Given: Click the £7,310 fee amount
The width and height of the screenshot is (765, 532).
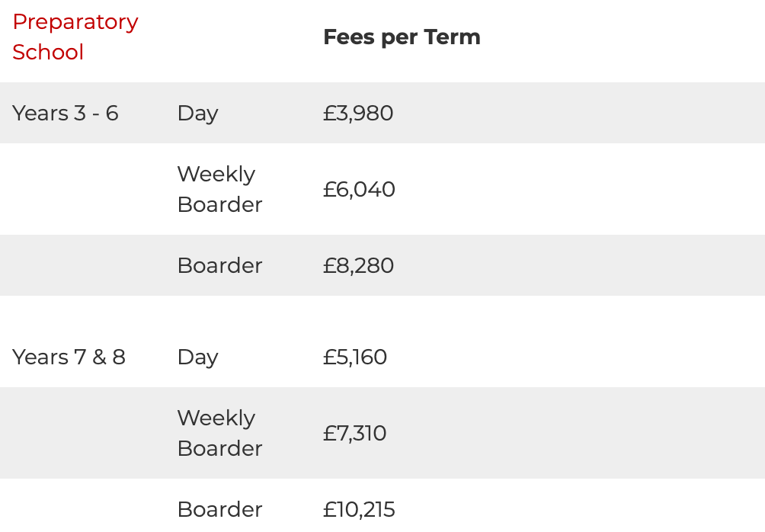Looking at the screenshot, I should click(355, 434).
